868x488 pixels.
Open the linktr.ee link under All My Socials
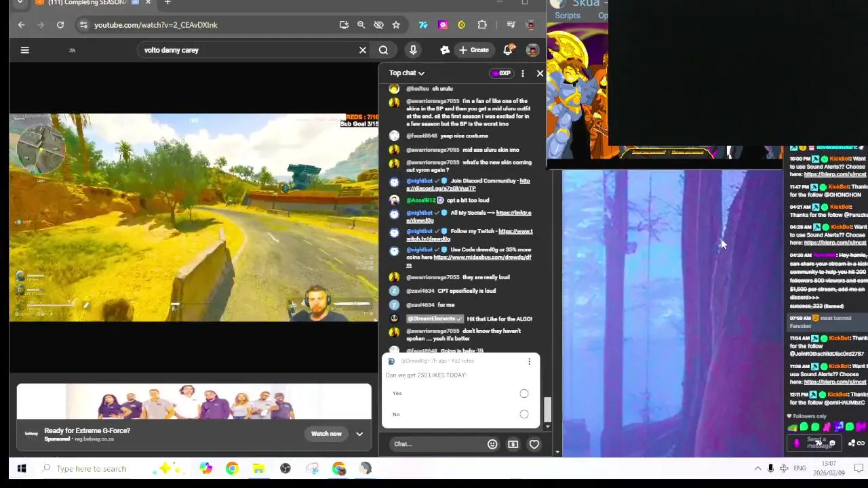[x=469, y=217]
